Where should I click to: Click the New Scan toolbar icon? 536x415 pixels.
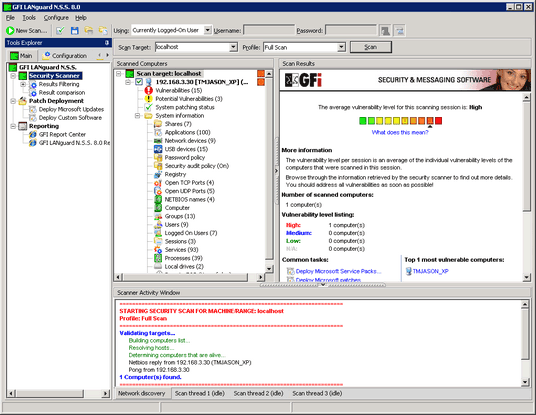(x=10, y=30)
